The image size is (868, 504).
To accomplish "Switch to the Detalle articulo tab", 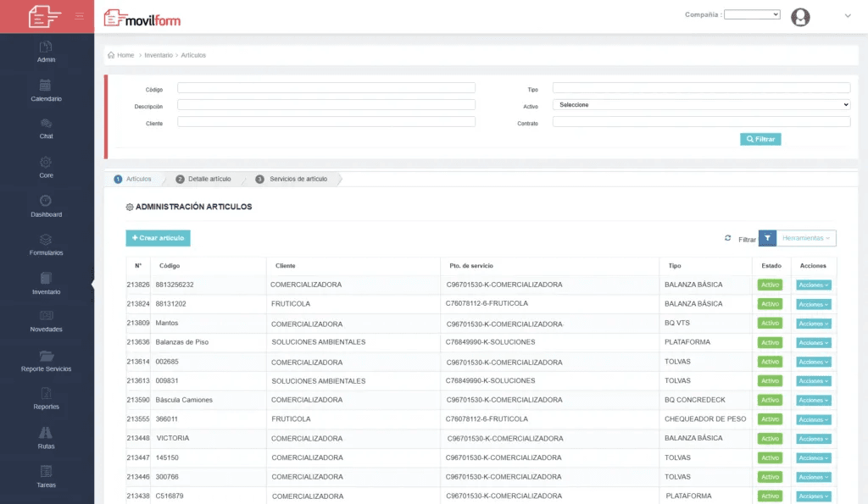I will 203,180.
